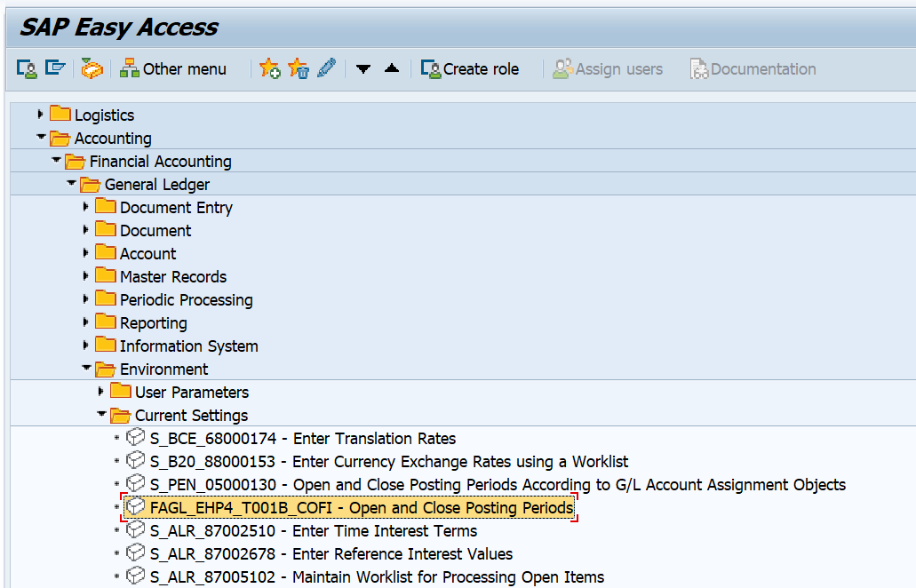Viewport: 916px width, 588px height.
Task: Click cube icon for S_PEN_05000130 transaction
Action: (136, 483)
